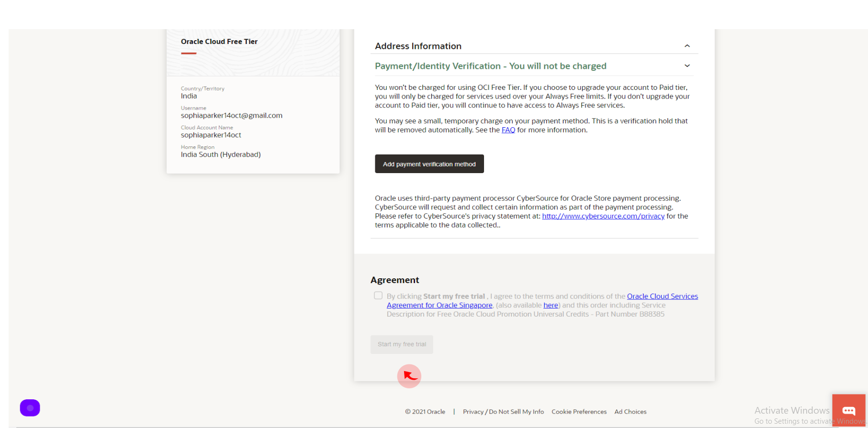Screen dimensions: 868x428
Task: Click the 'here' agreement link
Action: [551, 305]
